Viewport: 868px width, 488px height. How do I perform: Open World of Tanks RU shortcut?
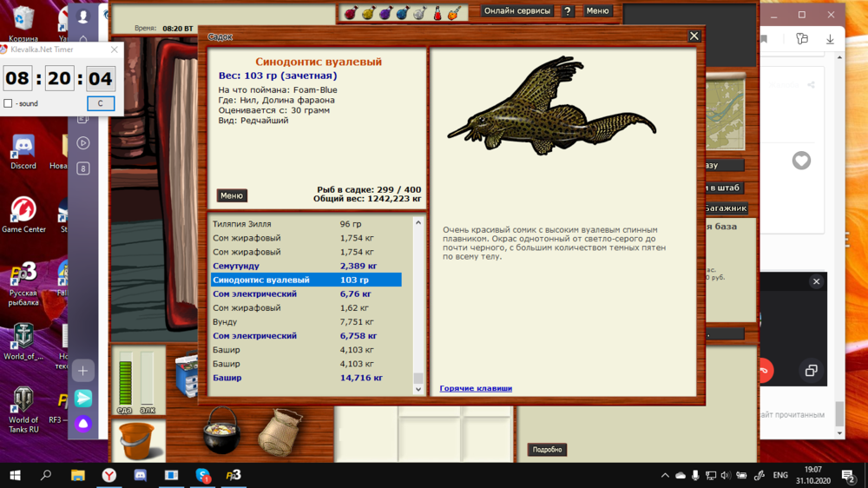23,410
